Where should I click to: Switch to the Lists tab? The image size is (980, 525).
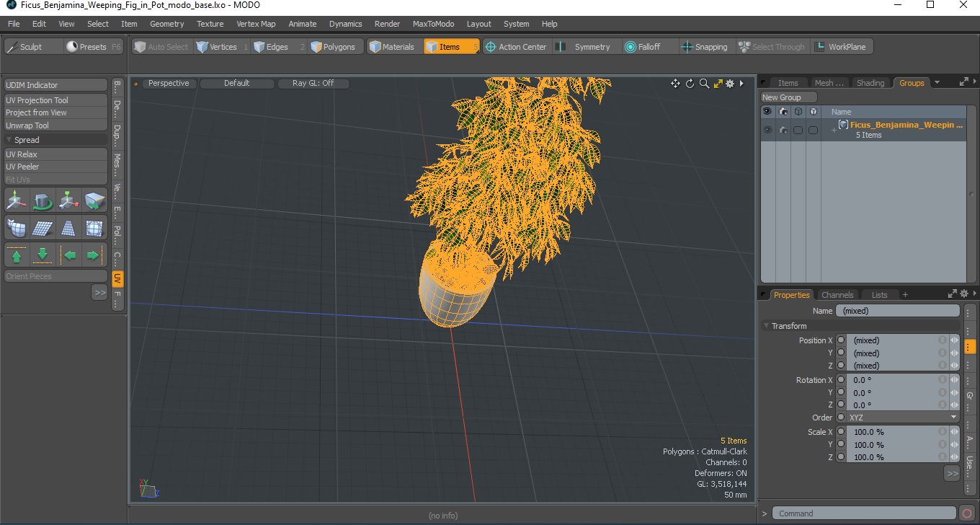tap(879, 295)
